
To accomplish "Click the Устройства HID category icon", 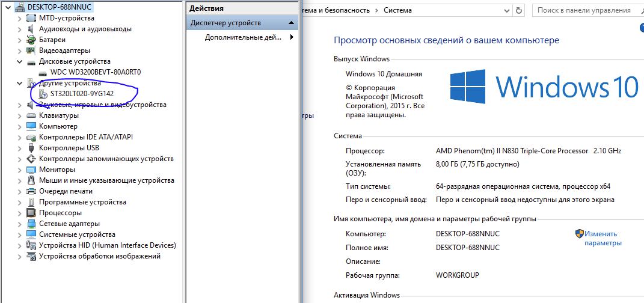I will point(31,245).
